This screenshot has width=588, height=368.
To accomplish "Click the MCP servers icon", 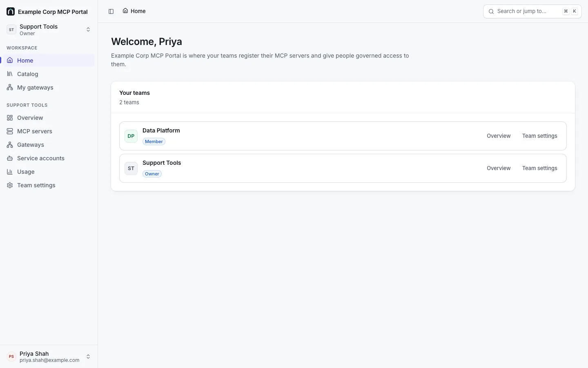I will [x=10, y=131].
